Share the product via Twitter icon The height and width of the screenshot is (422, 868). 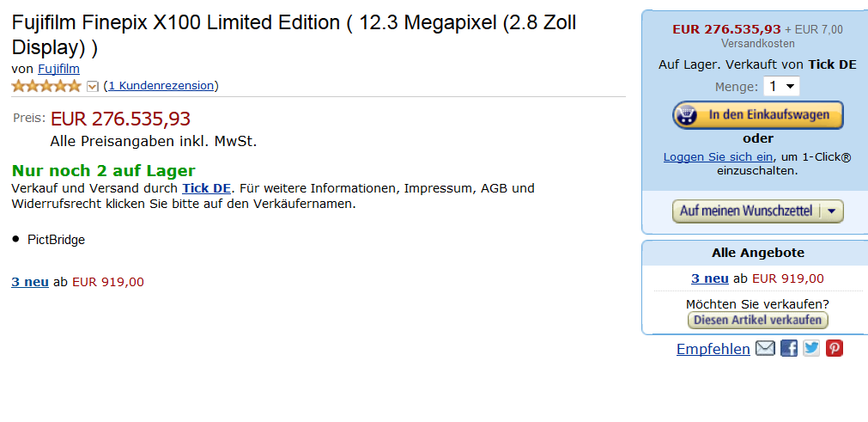click(x=811, y=349)
